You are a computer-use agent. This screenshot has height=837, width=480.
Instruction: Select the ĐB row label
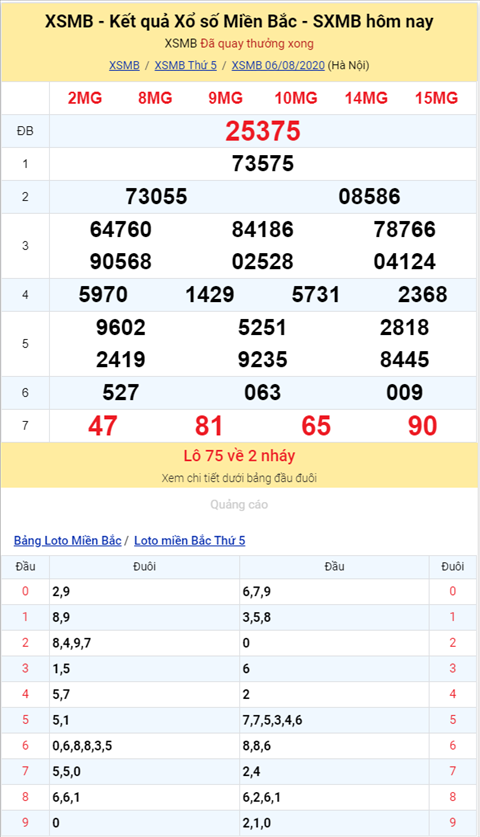coord(25,131)
